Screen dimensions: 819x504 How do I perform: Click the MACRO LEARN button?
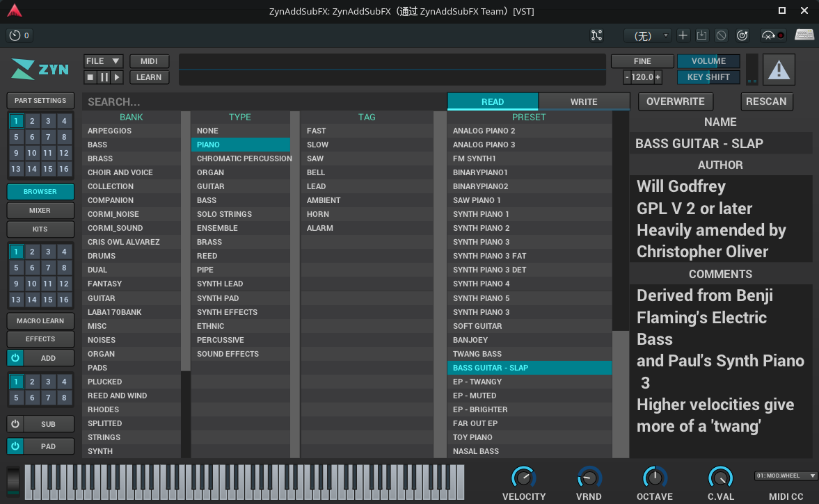pyautogui.click(x=40, y=321)
